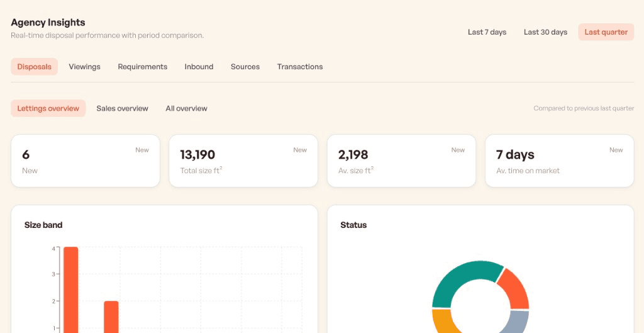
Task: Select Lettings overview
Action: click(48, 108)
